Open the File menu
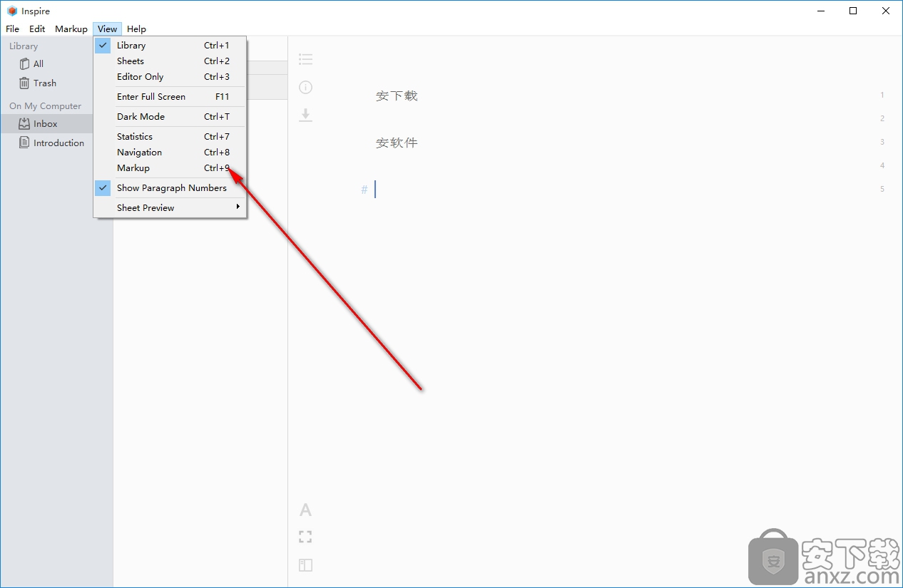Screen dimensions: 903x588 coord(12,29)
